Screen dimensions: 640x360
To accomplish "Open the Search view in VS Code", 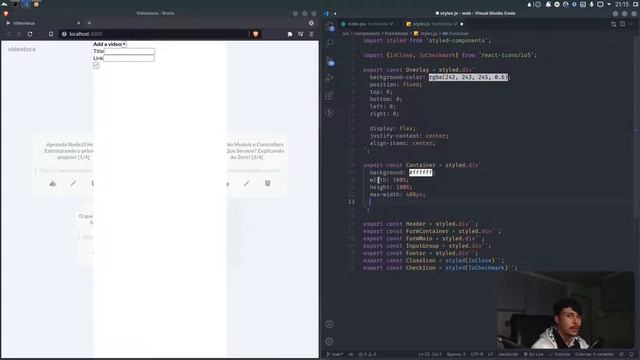I will pyautogui.click(x=330, y=43).
